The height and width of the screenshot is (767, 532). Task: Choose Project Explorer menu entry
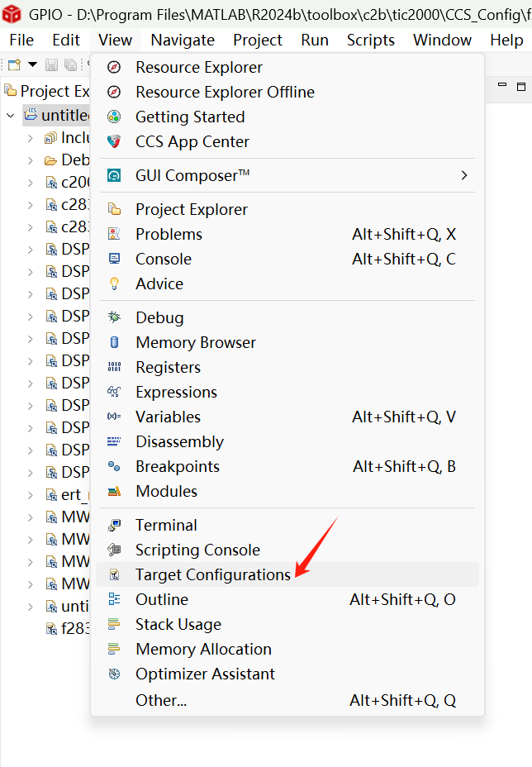(x=287, y=209)
